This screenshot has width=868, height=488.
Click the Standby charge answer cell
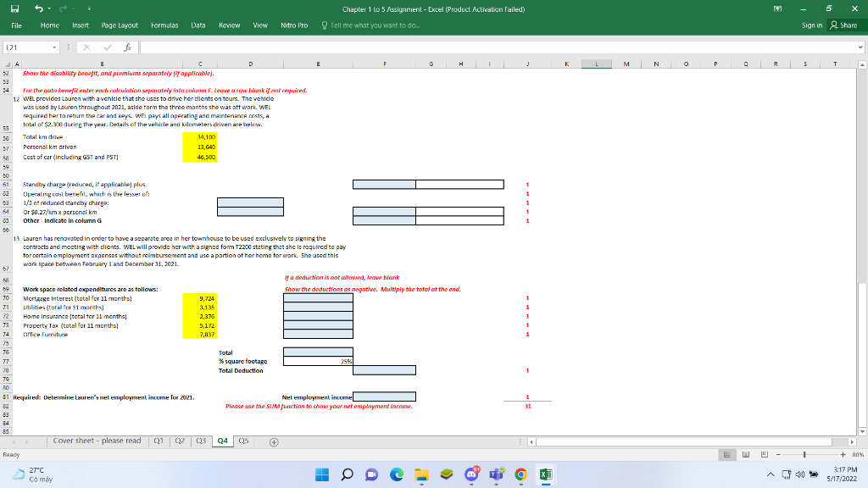tap(384, 184)
